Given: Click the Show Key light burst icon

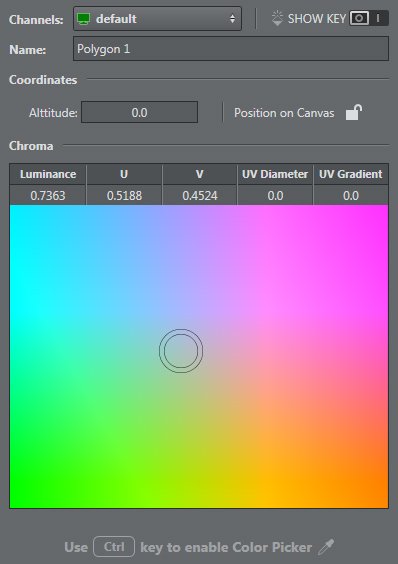Looking at the screenshot, I should [x=277, y=18].
